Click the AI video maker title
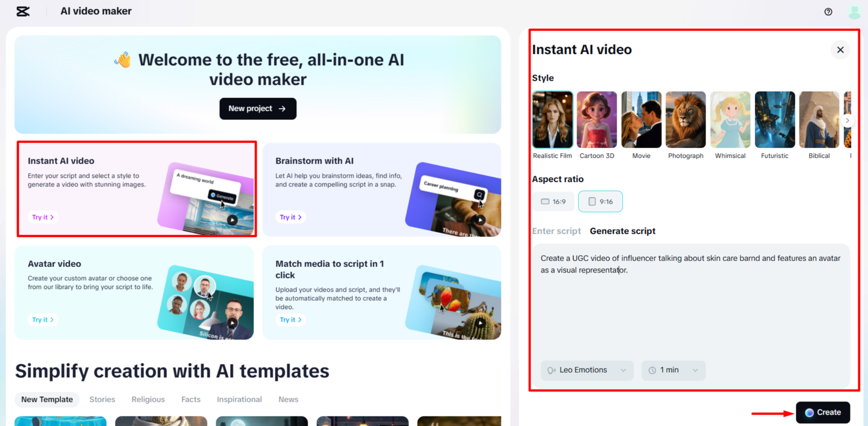 [96, 11]
